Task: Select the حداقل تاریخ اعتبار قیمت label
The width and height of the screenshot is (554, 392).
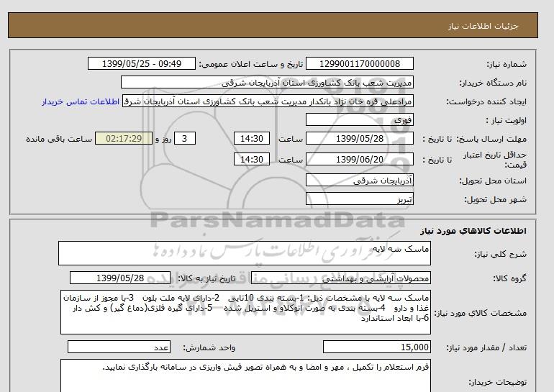Action: [x=495, y=160]
